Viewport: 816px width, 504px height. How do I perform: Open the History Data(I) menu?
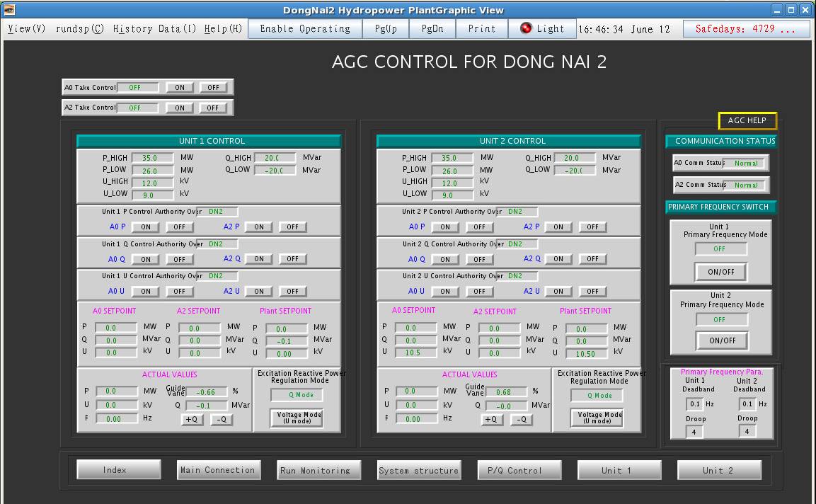(x=154, y=29)
